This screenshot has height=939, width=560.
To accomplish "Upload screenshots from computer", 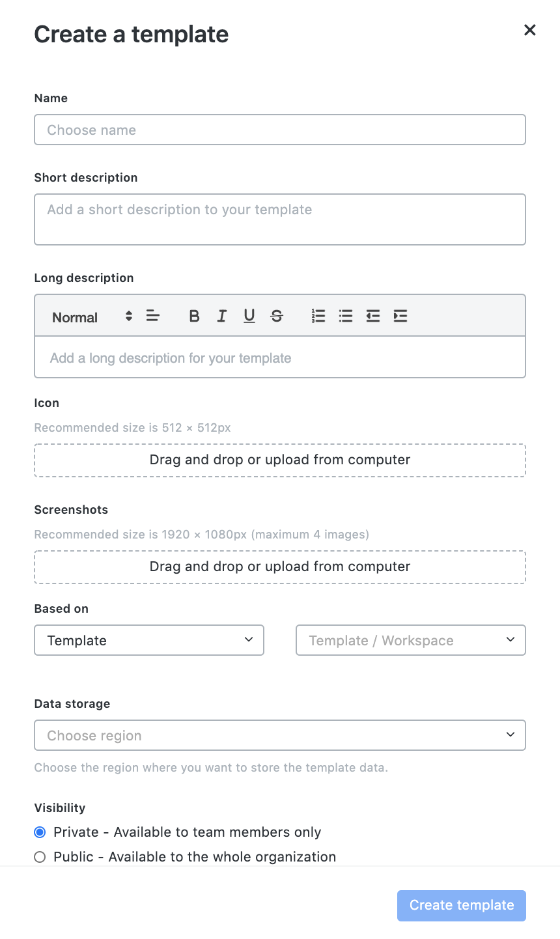I will pyautogui.click(x=280, y=567).
